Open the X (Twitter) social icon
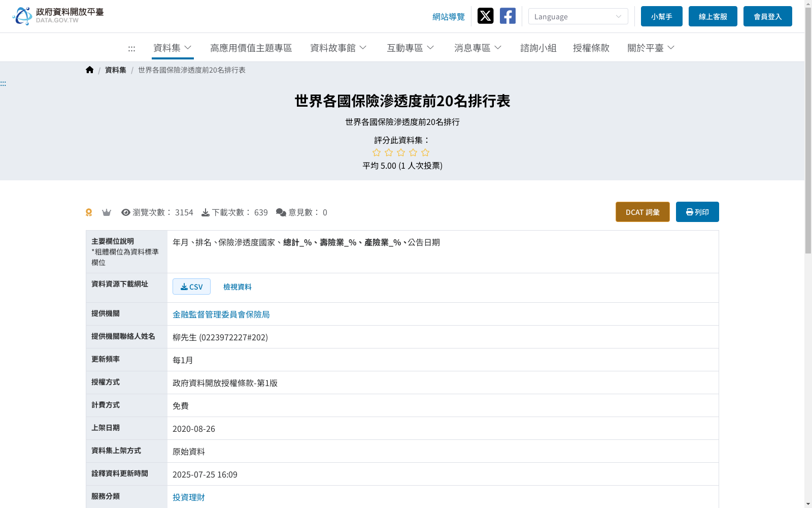 [x=485, y=16]
